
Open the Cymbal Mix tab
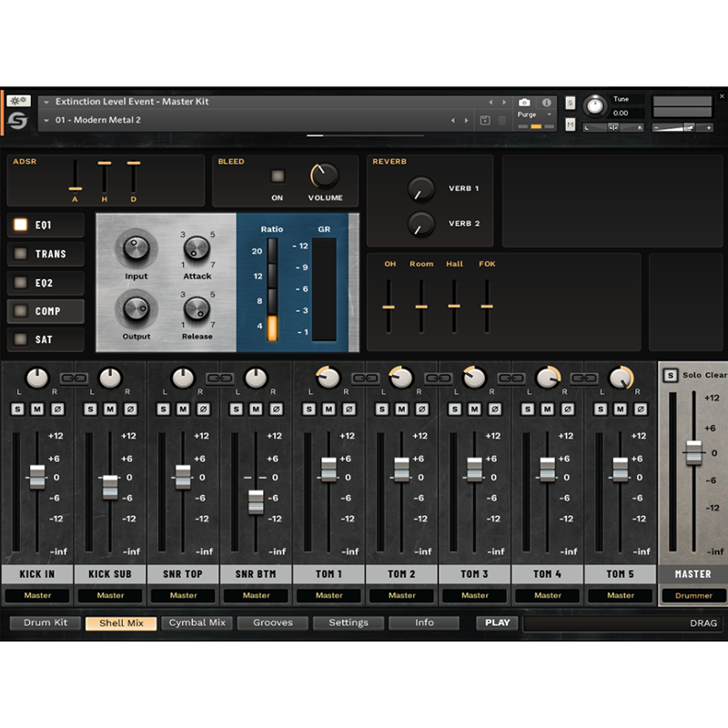point(197,622)
